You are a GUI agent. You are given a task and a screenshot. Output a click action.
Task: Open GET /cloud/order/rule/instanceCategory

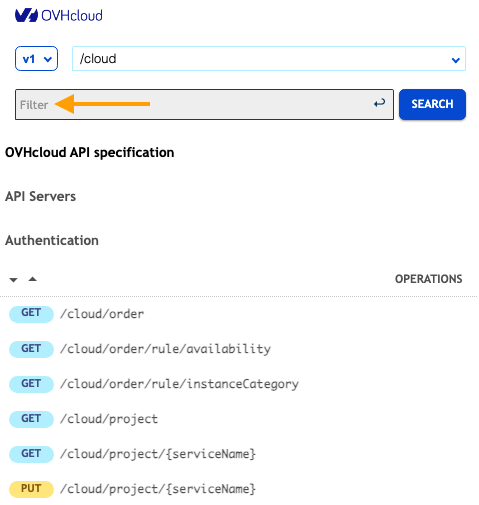[x=179, y=384]
